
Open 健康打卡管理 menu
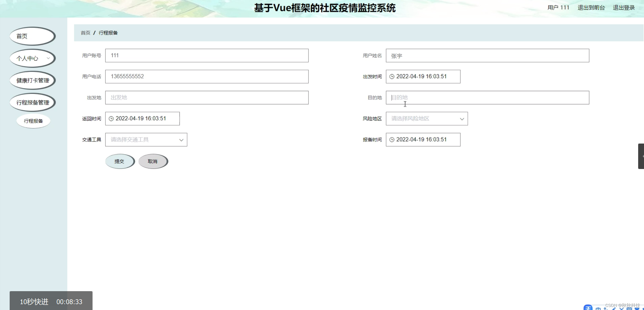coord(32,80)
